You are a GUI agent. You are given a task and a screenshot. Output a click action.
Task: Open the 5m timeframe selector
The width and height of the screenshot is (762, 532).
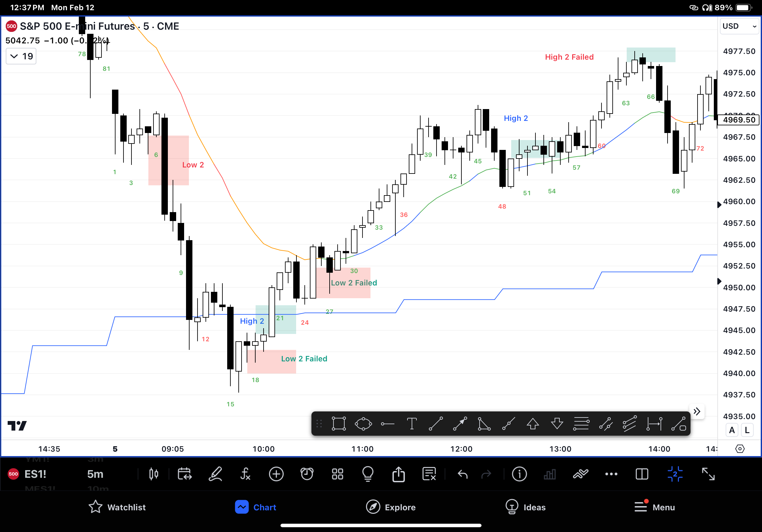[95, 474]
